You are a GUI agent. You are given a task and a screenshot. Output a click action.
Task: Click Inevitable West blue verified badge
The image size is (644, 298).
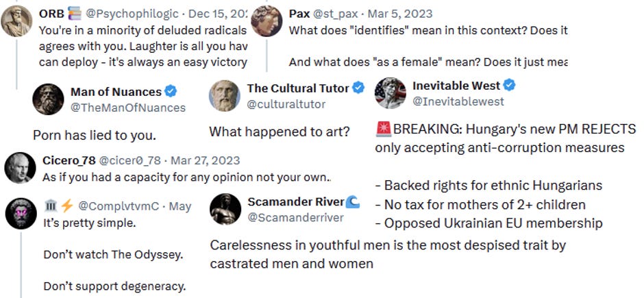click(509, 85)
